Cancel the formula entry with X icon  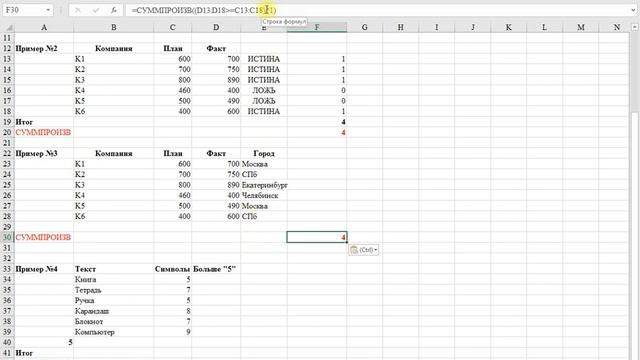click(78, 10)
